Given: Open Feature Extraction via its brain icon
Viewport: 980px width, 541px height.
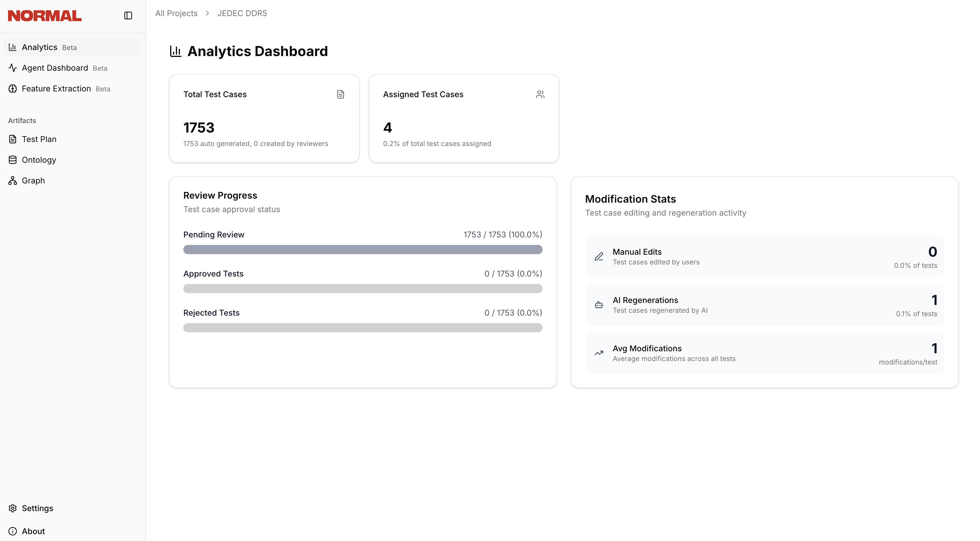Looking at the screenshot, I should point(13,89).
